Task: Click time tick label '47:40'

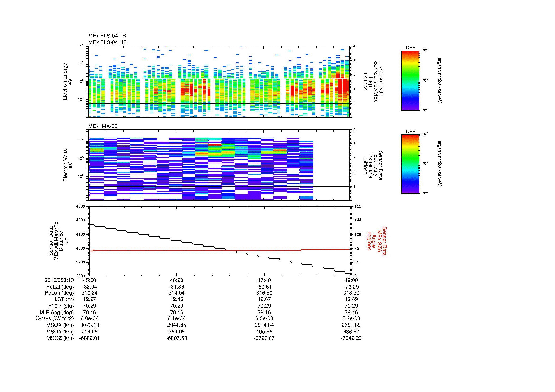Action: [x=264, y=280]
